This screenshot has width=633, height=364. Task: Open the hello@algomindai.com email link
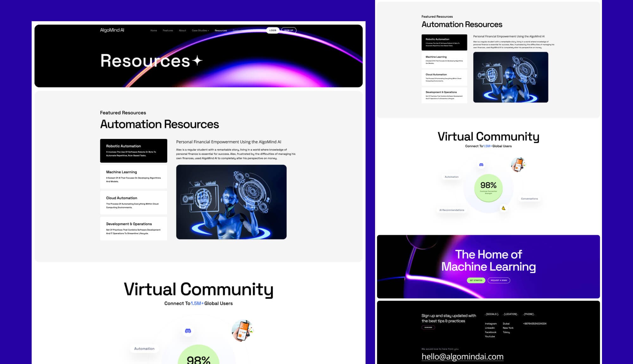[462, 356]
